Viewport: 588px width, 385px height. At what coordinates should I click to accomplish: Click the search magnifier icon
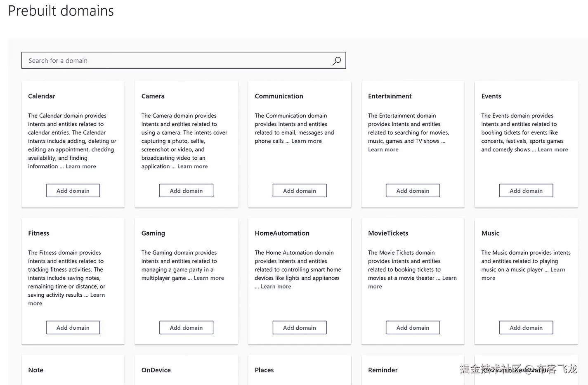(337, 61)
